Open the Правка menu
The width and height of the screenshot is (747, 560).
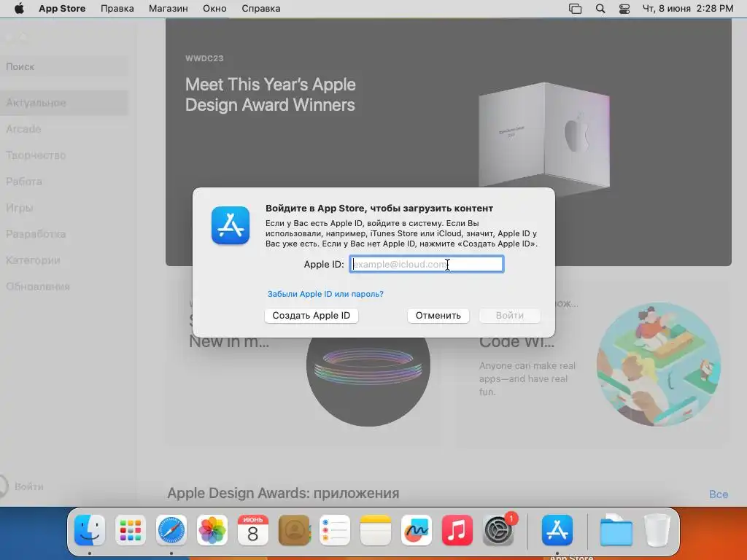(x=117, y=9)
